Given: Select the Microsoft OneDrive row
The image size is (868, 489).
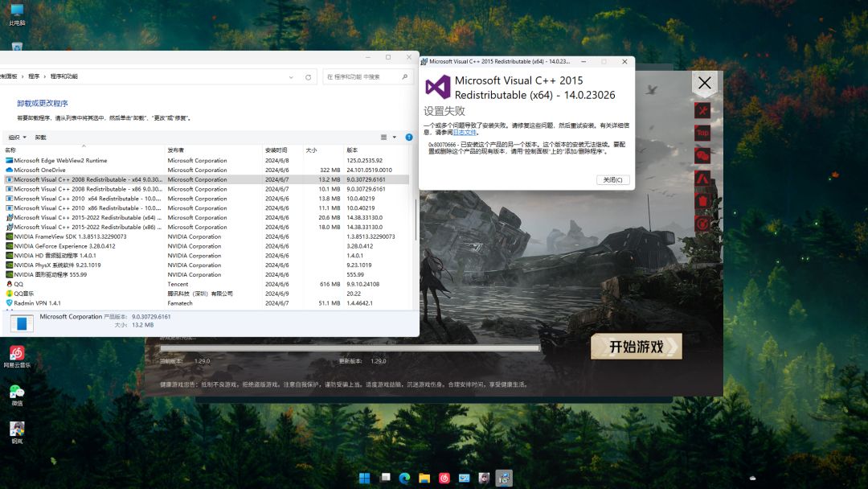Looking at the screenshot, I should tap(207, 170).
